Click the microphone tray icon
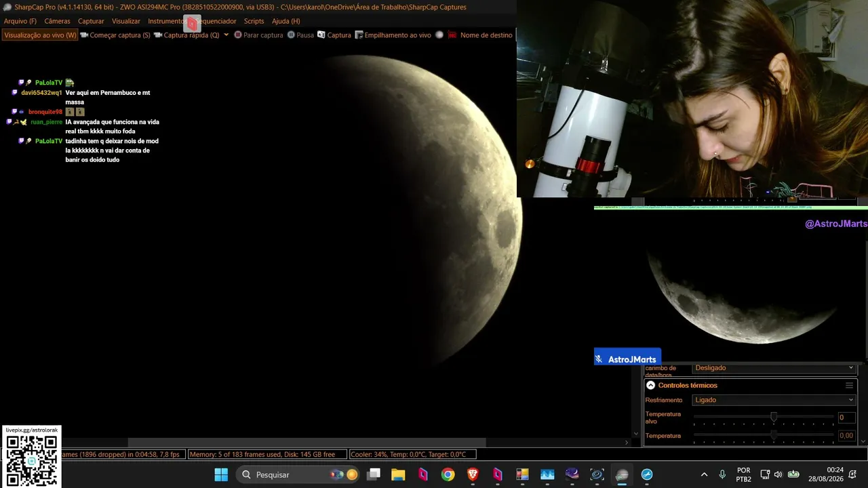 722,474
